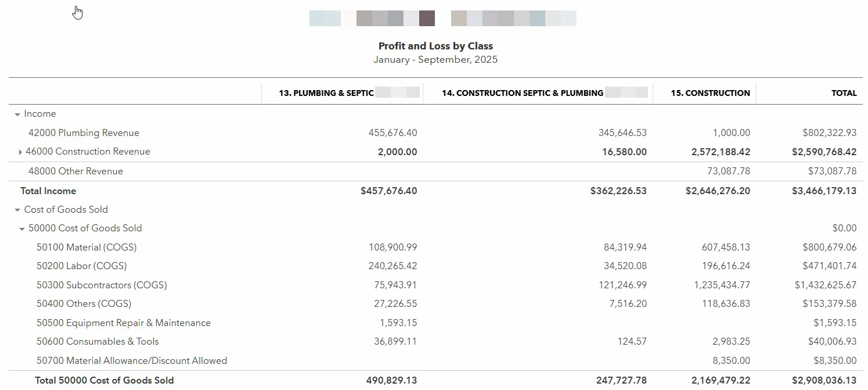This screenshot has width=868, height=390.
Task: Select the TOTAL column header
Action: 844,93
